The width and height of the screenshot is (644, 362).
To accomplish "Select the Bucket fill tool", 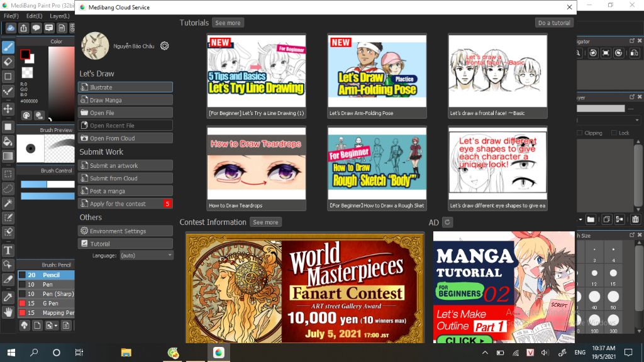I will [x=8, y=141].
